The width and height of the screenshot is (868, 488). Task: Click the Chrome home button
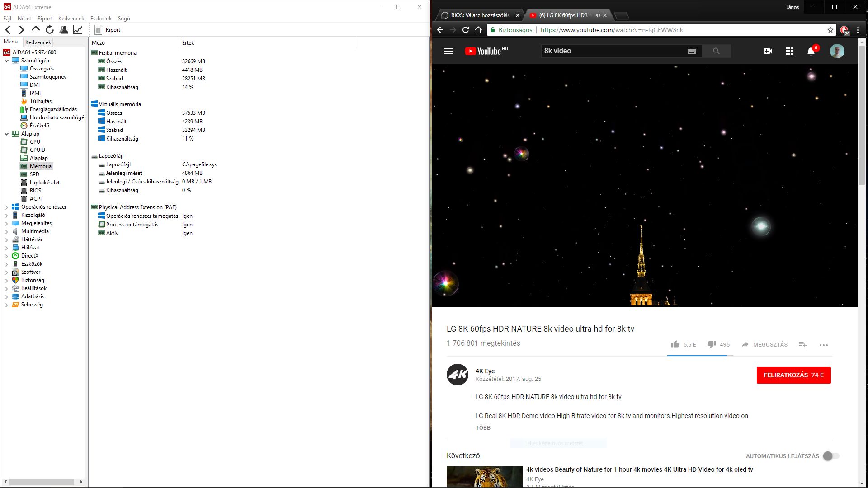[478, 30]
